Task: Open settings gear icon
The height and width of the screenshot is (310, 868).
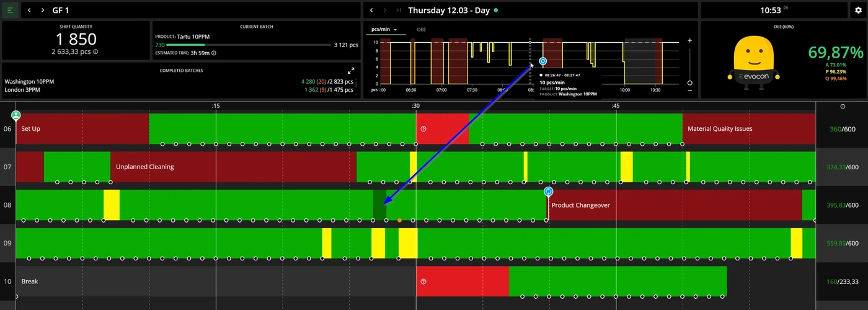Action: click(x=858, y=11)
